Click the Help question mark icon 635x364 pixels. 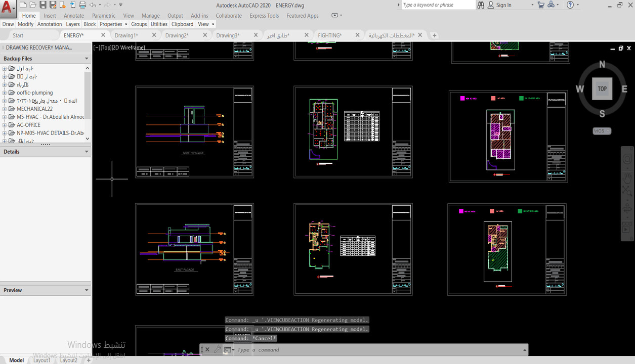570,5
